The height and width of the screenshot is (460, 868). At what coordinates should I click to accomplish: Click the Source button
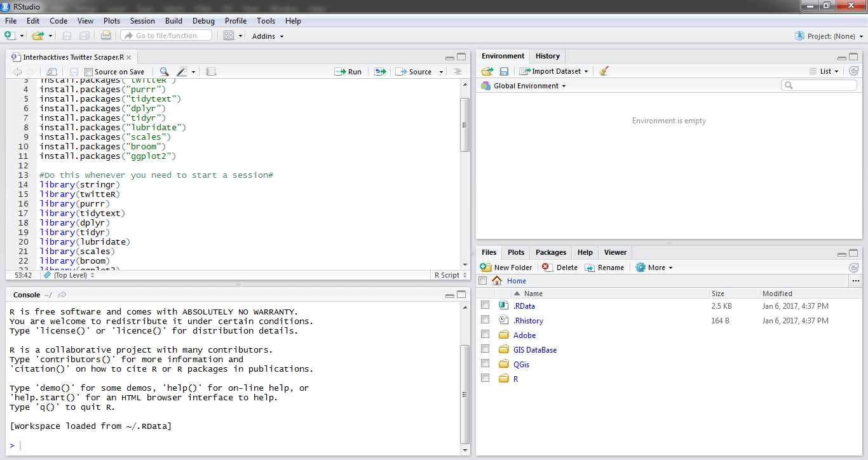point(414,72)
